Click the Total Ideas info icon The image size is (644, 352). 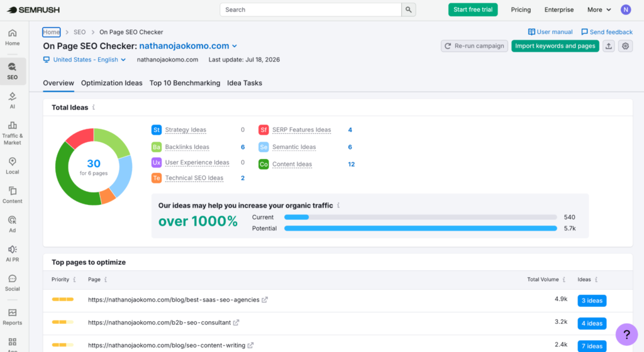click(x=94, y=107)
